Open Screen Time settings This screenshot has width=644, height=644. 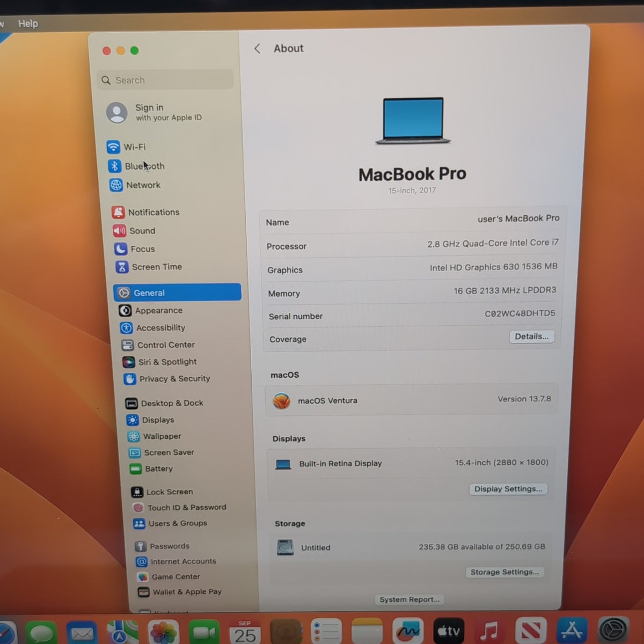[149, 267]
